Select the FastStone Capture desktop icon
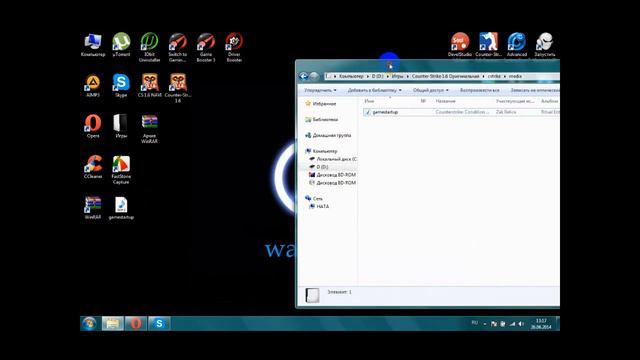640x360 pixels. (x=121, y=170)
